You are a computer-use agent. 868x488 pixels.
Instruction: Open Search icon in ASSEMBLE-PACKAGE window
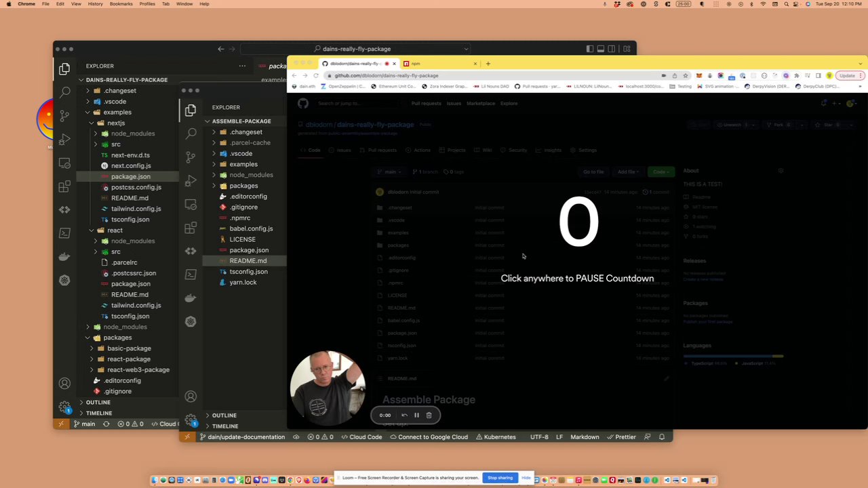tap(191, 133)
